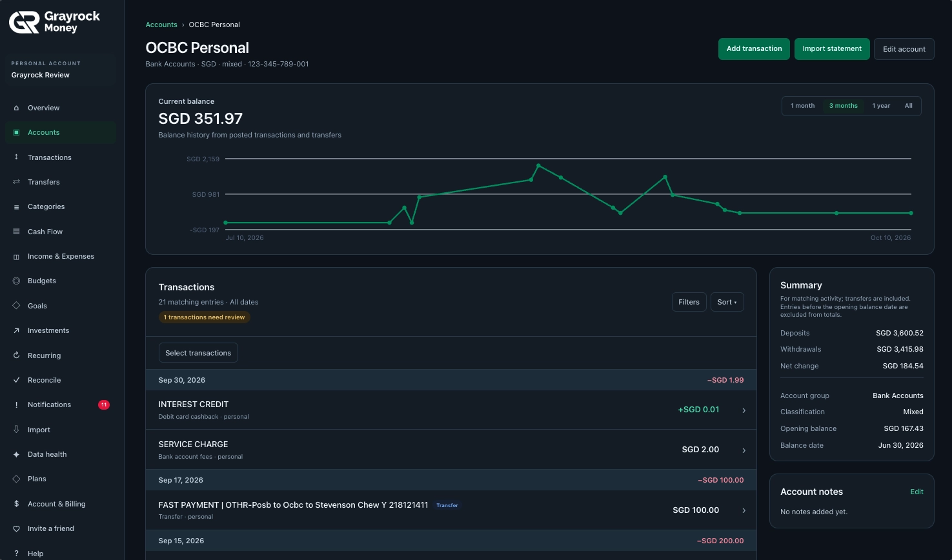
Task: Select the 1 month range
Action: pyautogui.click(x=802, y=106)
